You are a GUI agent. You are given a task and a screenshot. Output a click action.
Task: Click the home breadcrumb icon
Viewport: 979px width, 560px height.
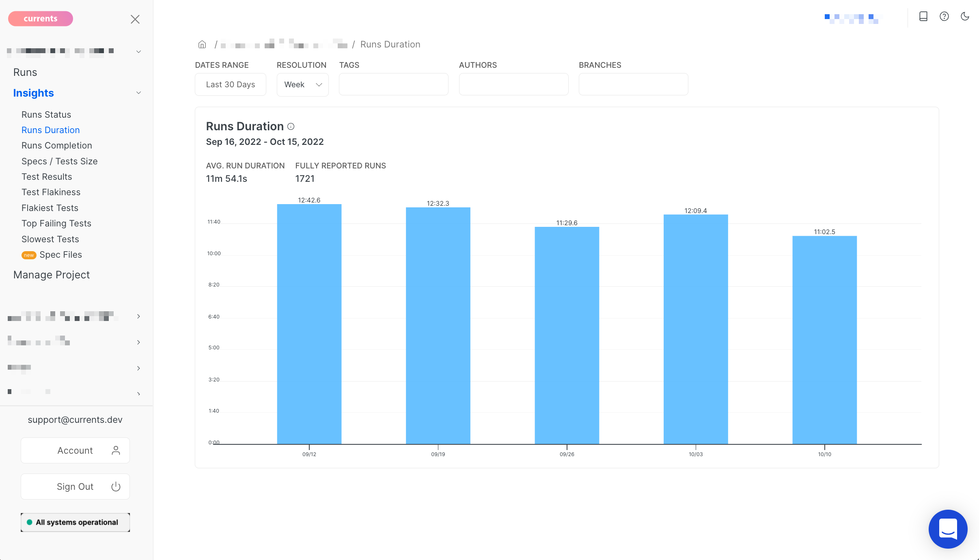202,44
